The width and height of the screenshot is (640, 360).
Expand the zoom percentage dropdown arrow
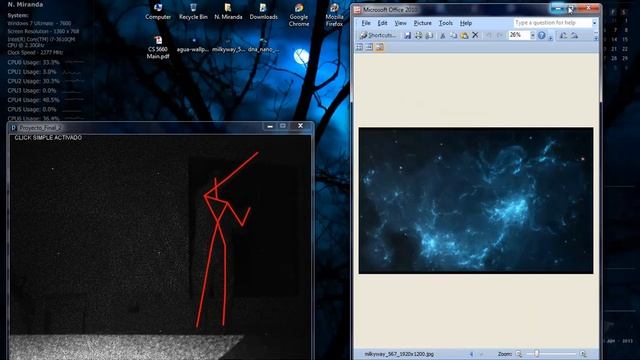point(532,36)
